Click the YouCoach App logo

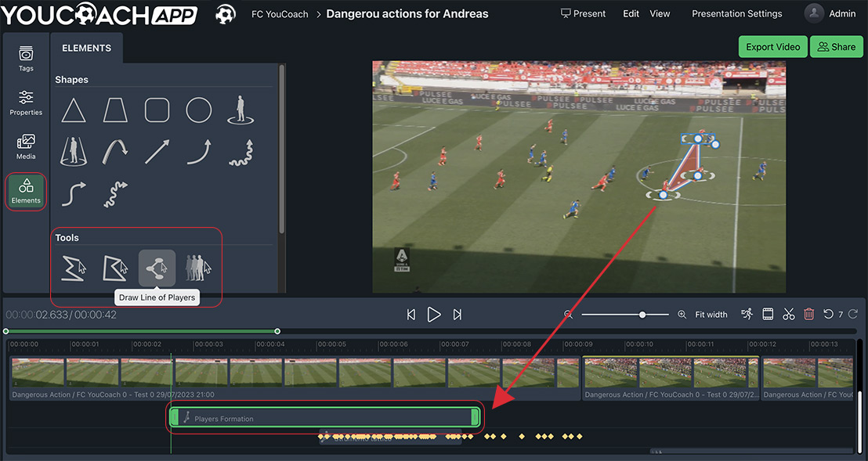click(x=99, y=14)
